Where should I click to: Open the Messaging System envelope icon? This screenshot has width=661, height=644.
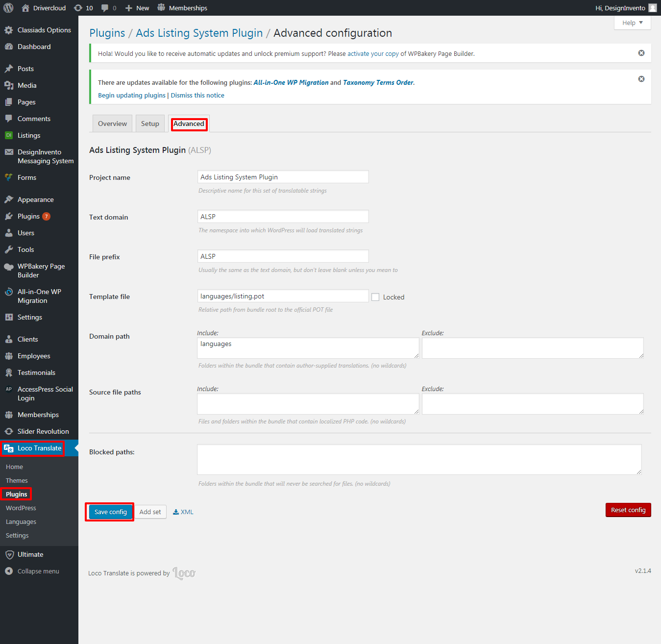click(9, 152)
